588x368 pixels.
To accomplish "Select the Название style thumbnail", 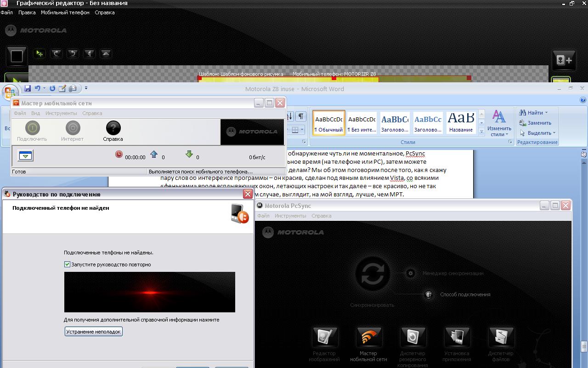I will click(461, 123).
